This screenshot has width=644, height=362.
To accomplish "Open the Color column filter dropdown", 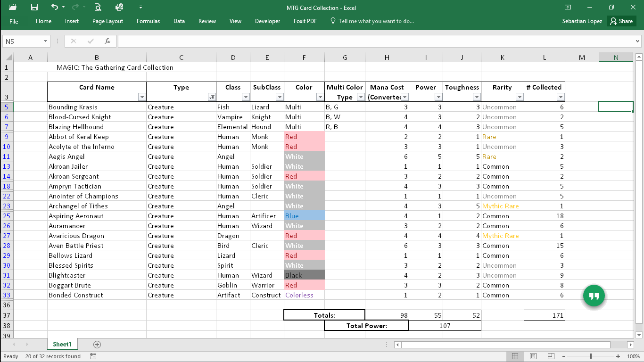I will pyautogui.click(x=320, y=97).
